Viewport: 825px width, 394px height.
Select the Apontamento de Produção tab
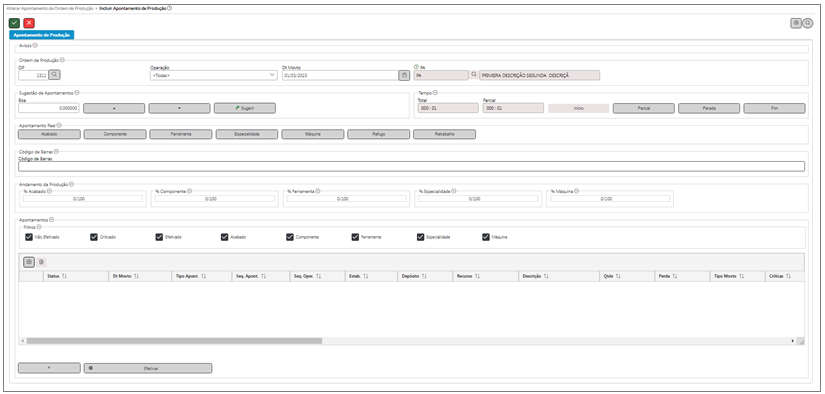(x=42, y=35)
